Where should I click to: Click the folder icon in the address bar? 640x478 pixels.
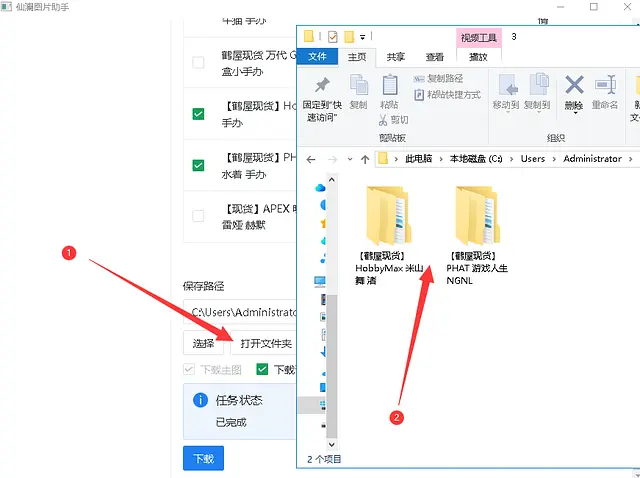tap(382, 158)
